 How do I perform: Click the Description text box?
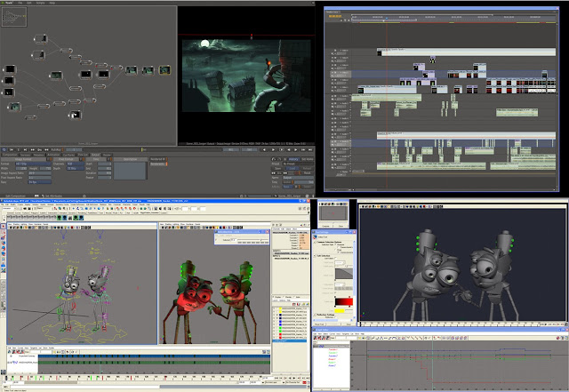point(131,171)
